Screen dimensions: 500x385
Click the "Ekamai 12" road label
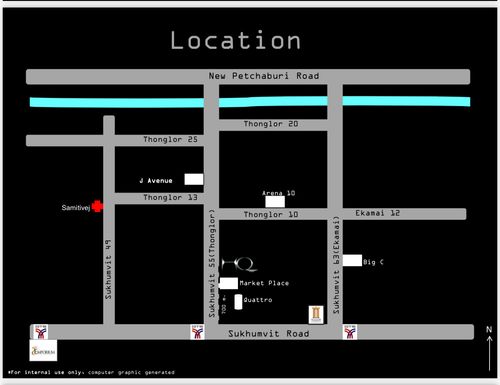pyautogui.click(x=377, y=213)
